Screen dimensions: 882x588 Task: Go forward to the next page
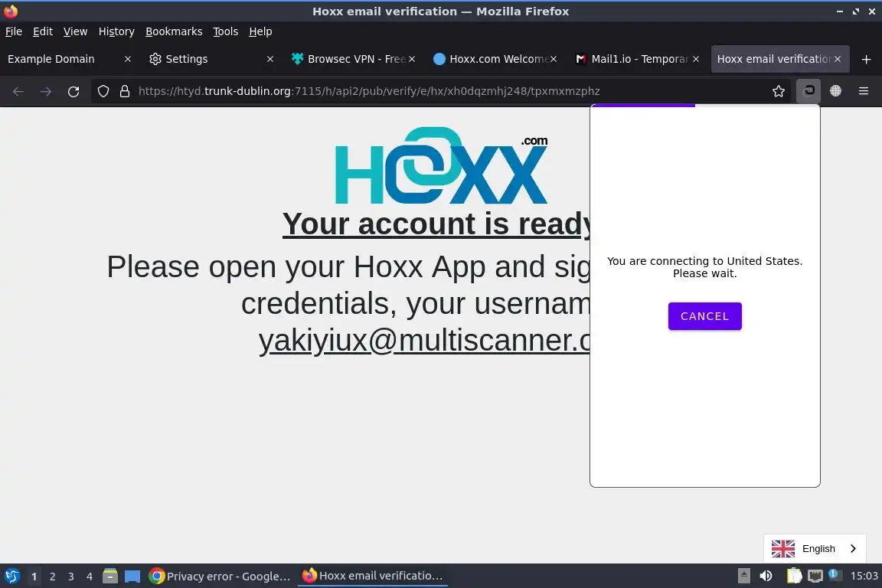tap(46, 91)
